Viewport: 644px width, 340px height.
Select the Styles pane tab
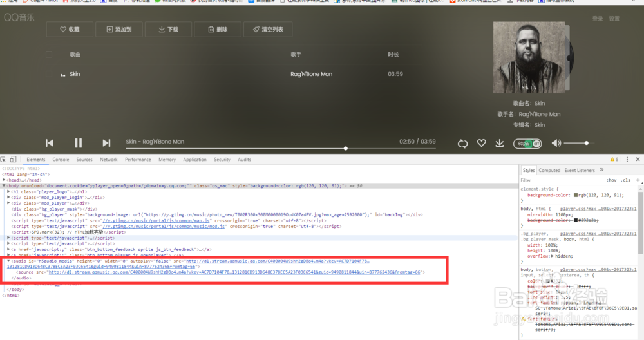[x=529, y=170]
